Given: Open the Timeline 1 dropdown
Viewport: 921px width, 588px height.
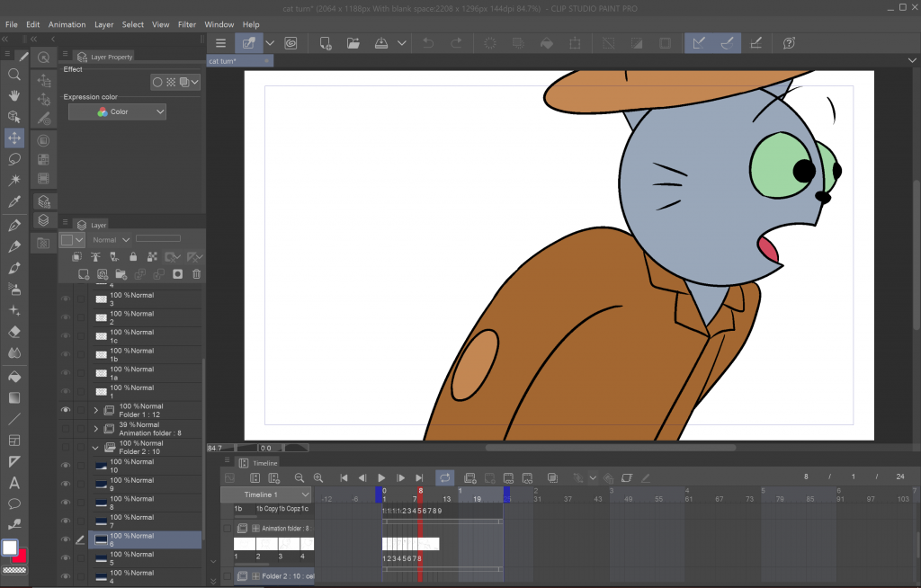Looking at the screenshot, I should 306,494.
